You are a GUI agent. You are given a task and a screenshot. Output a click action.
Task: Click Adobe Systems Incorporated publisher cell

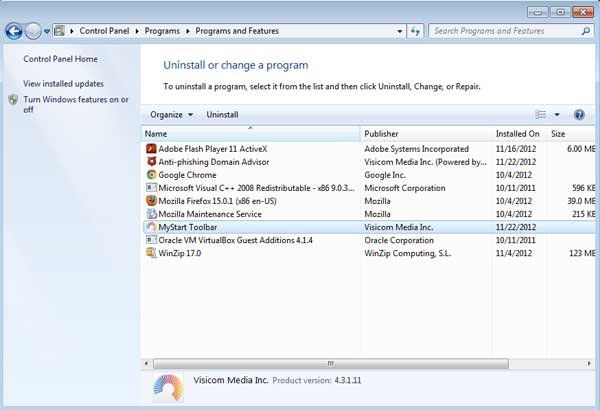(x=417, y=149)
